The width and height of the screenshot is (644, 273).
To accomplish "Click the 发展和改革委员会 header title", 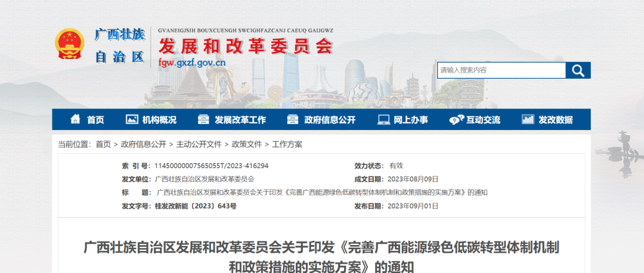I will pyautogui.click(x=246, y=47).
